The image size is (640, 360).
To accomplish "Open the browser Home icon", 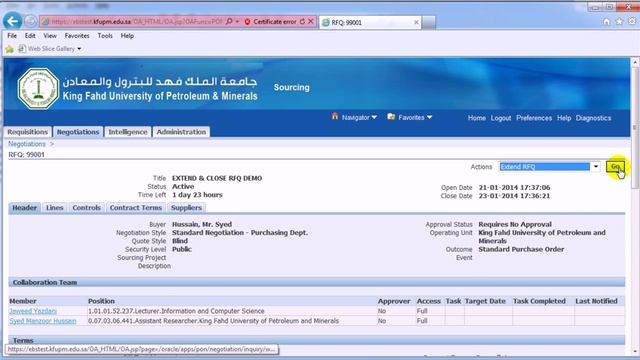I will [x=607, y=21].
